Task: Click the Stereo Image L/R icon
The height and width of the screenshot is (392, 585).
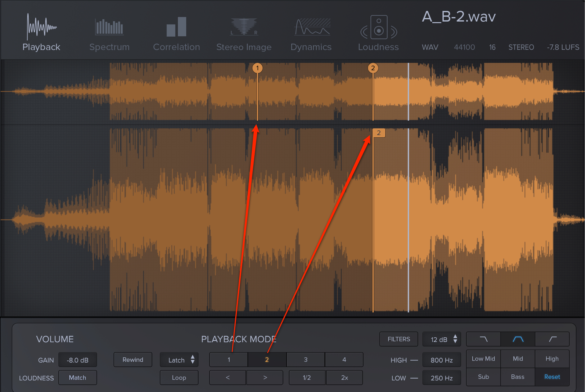Action: [x=244, y=27]
